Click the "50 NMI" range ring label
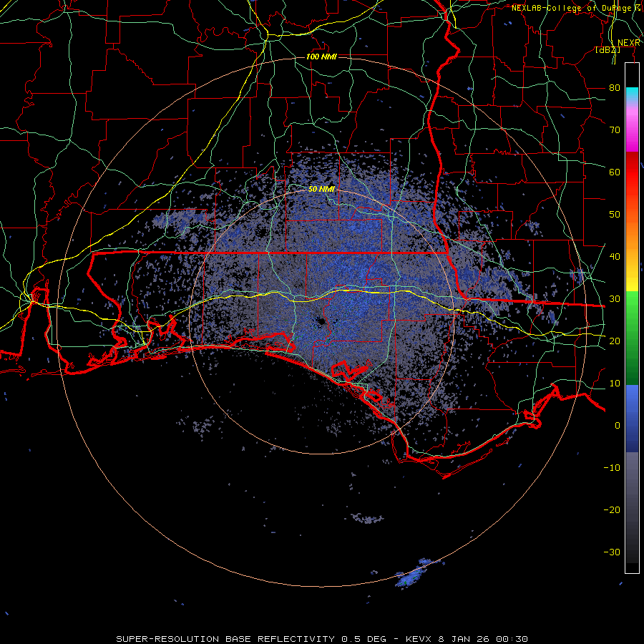This screenshot has height=644, width=644. point(321,190)
